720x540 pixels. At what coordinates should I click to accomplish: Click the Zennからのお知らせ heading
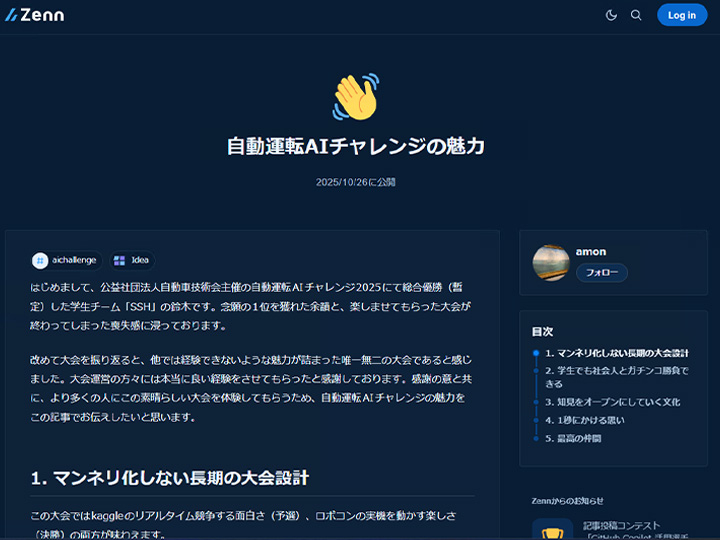[x=568, y=501]
